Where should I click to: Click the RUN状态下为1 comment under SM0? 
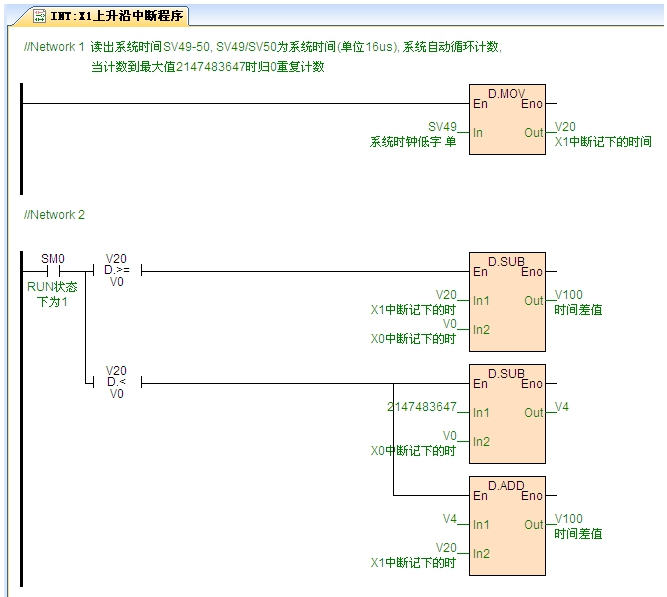pyautogui.click(x=52, y=293)
